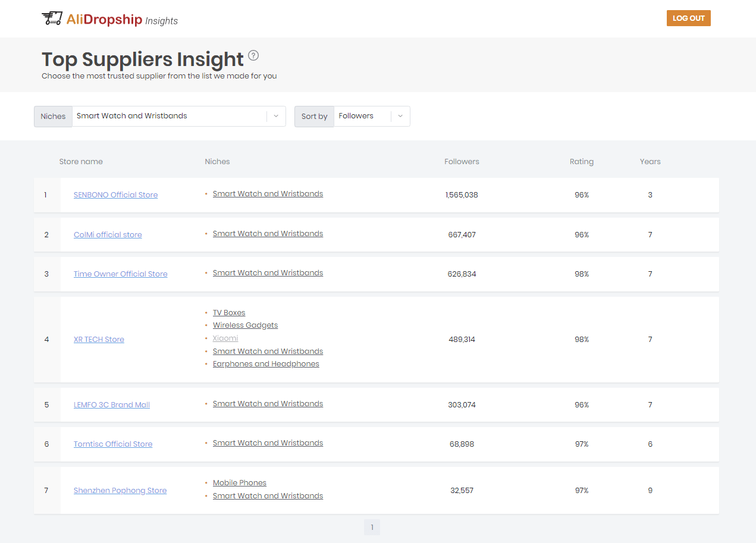Click the Mobile Phones niche link

coord(240,483)
